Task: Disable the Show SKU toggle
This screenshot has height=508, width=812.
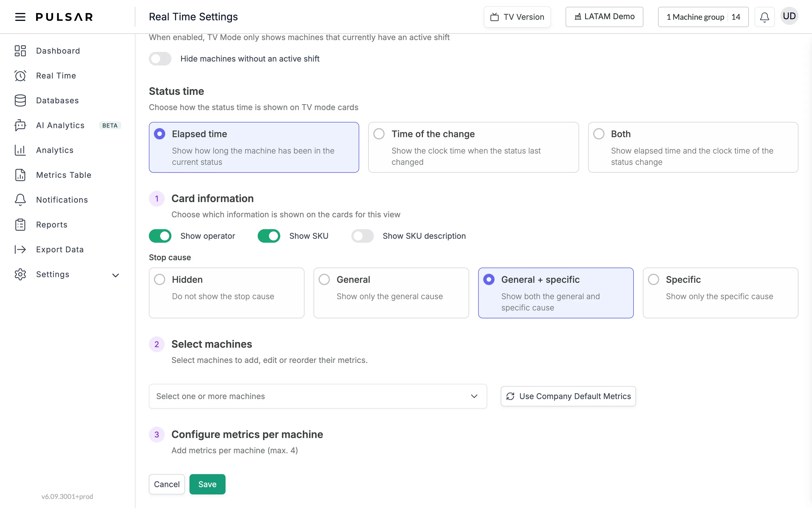Action: click(x=269, y=236)
